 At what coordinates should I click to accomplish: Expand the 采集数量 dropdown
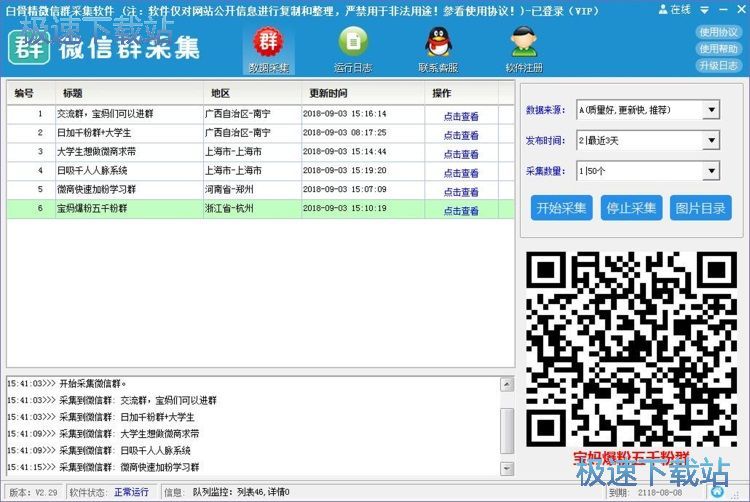pyautogui.click(x=711, y=171)
